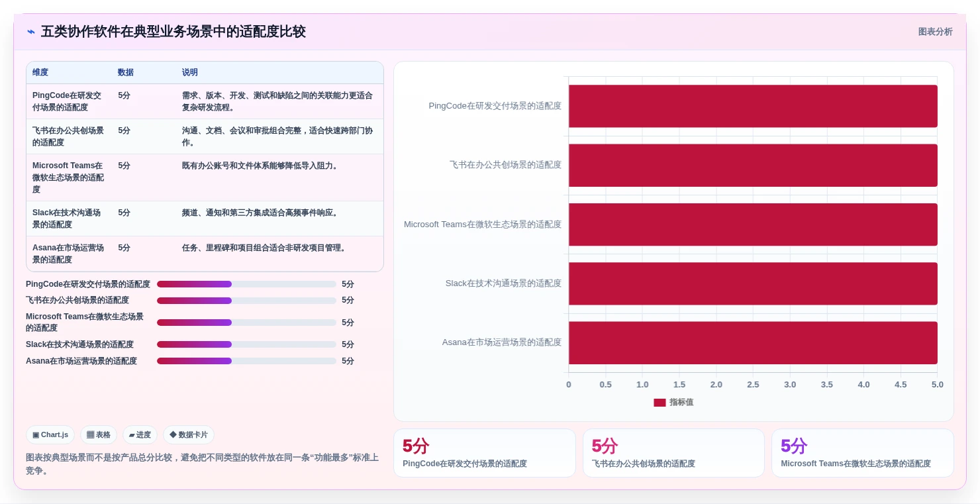Image resolution: width=980 pixels, height=504 pixels.
Task: Click table cell 飞书在办公共创场景的适配度
Action: 69,136
